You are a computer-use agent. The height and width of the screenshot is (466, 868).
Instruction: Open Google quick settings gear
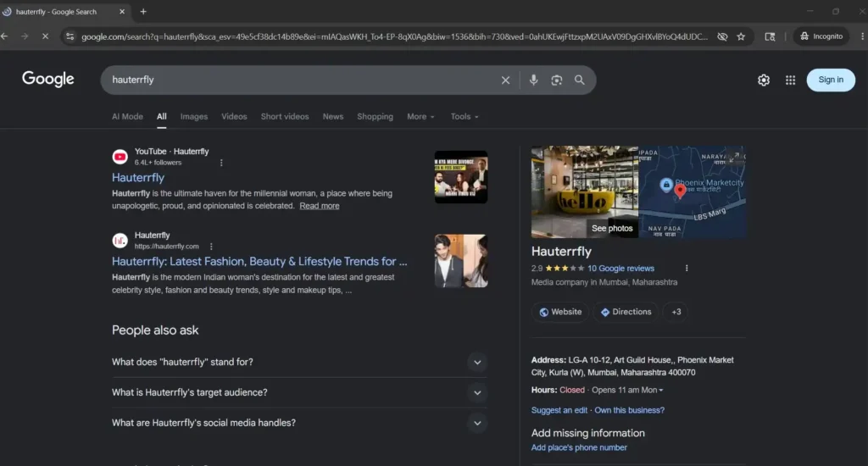[764, 80]
